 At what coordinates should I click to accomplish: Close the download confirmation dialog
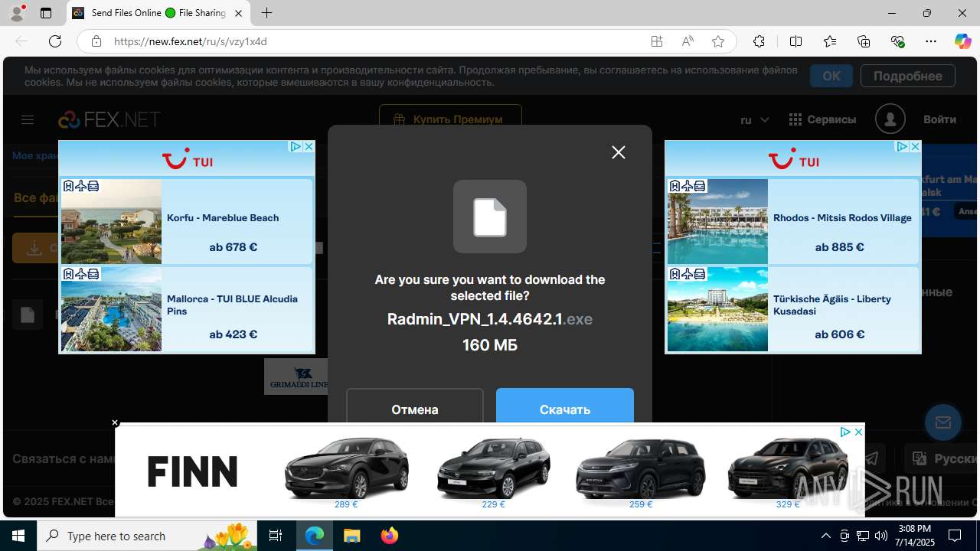(619, 152)
